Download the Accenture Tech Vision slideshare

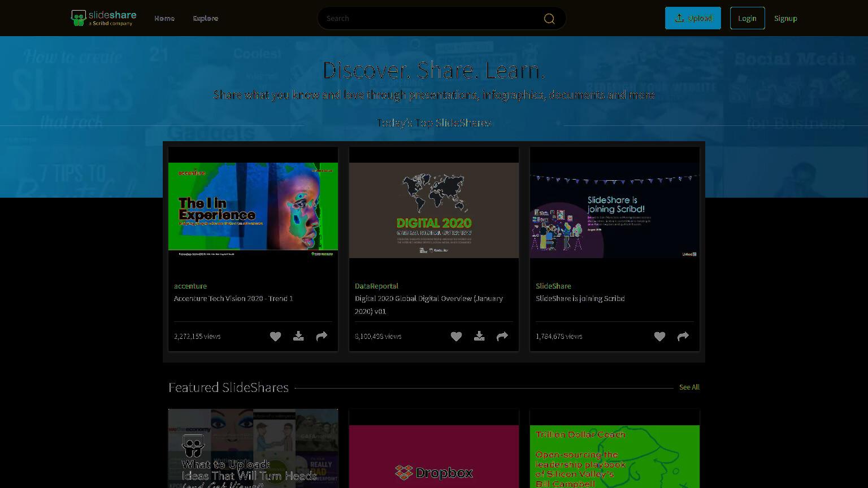pos(298,337)
